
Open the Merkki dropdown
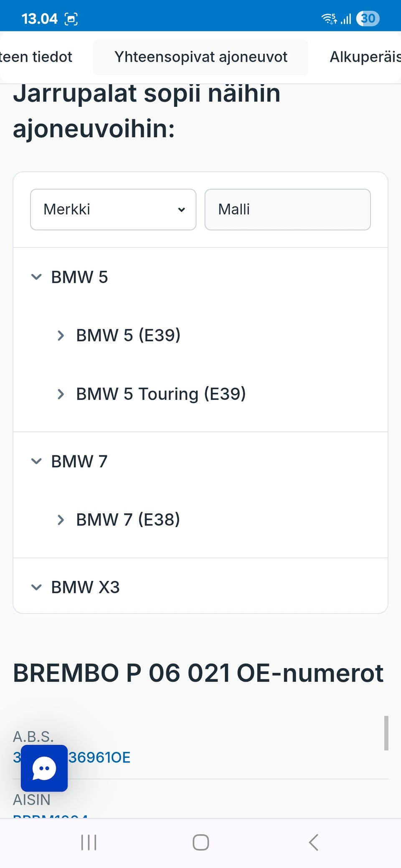[x=113, y=209]
